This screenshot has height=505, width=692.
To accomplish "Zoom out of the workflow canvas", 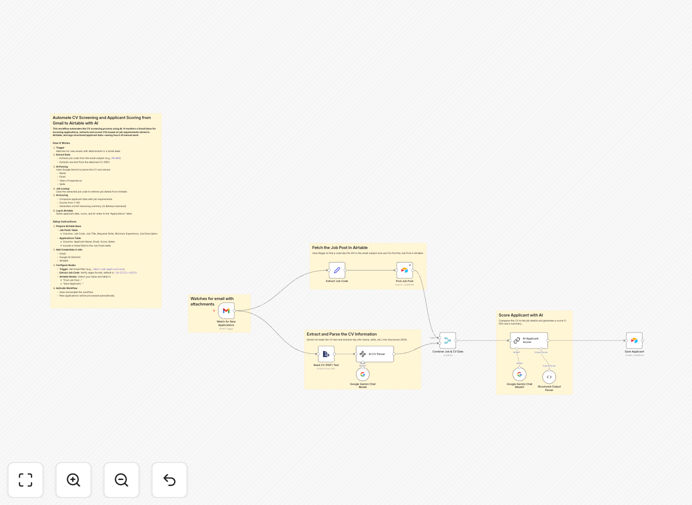I will point(121,480).
